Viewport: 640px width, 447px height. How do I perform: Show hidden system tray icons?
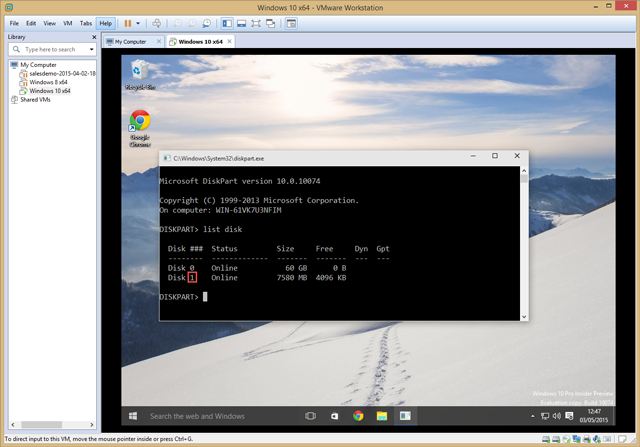[x=532, y=416]
